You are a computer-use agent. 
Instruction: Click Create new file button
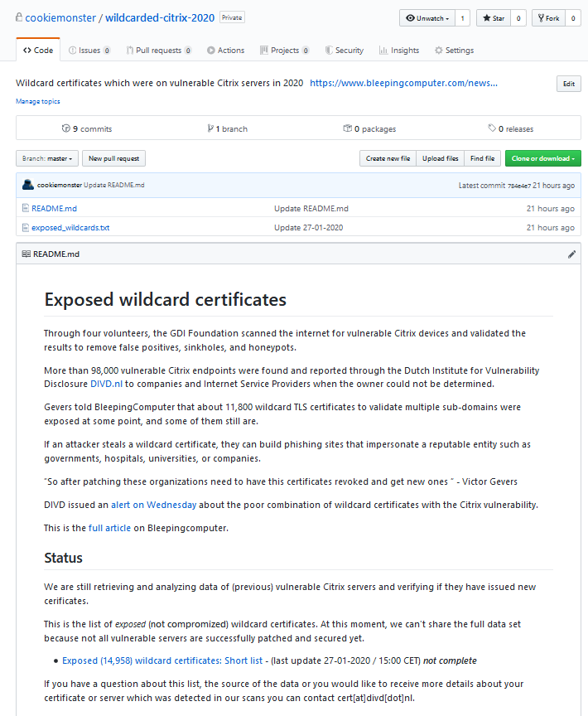coord(388,158)
